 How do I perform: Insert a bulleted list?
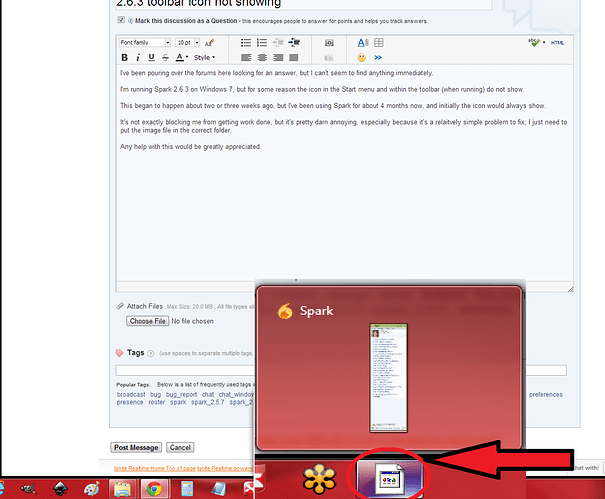[x=246, y=42]
